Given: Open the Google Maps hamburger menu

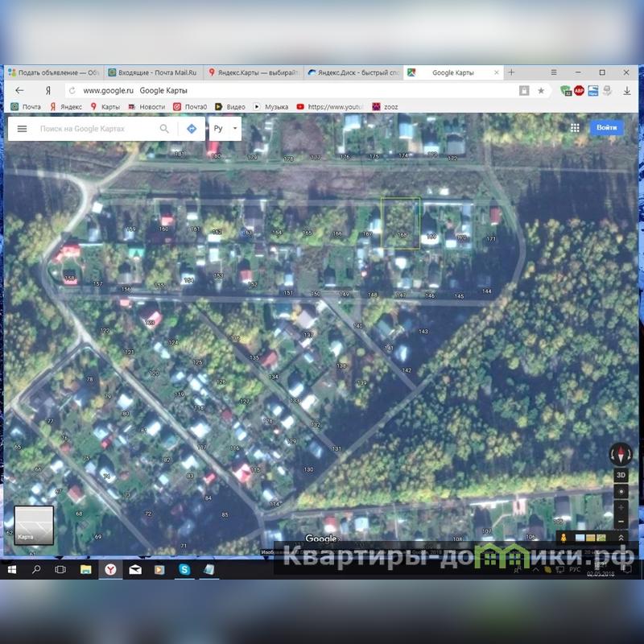Looking at the screenshot, I should pos(22,129).
